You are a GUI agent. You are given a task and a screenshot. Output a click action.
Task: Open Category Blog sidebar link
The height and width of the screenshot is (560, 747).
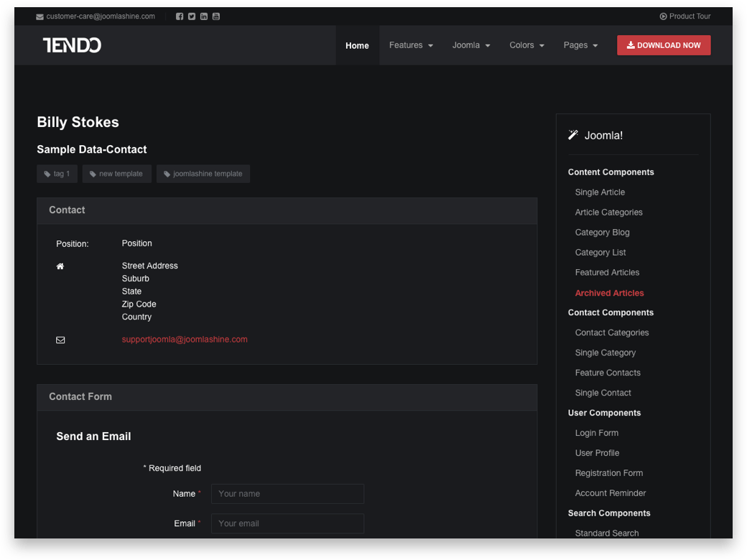click(602, 233)
